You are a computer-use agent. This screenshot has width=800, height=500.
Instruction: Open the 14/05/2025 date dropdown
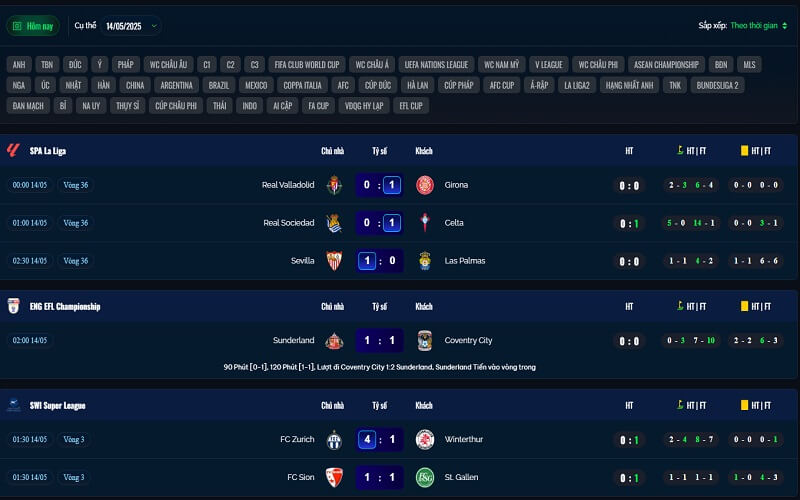[131, 26]
